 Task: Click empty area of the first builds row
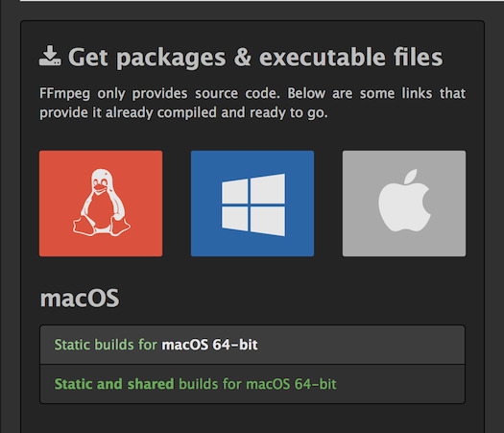360,345
